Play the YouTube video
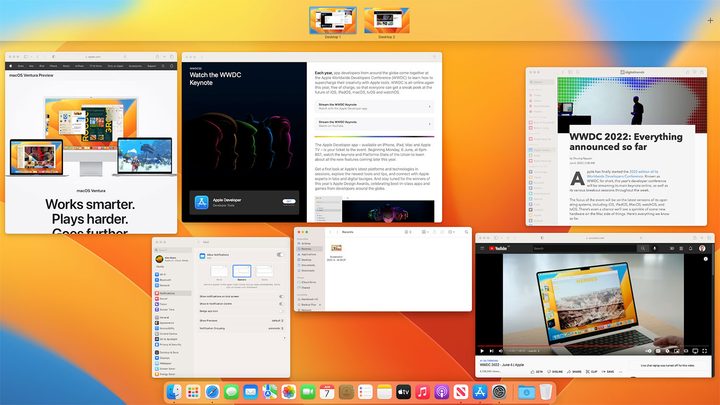Screen dimensions: 720x405 pyautogui.click(x=482, y=351)
